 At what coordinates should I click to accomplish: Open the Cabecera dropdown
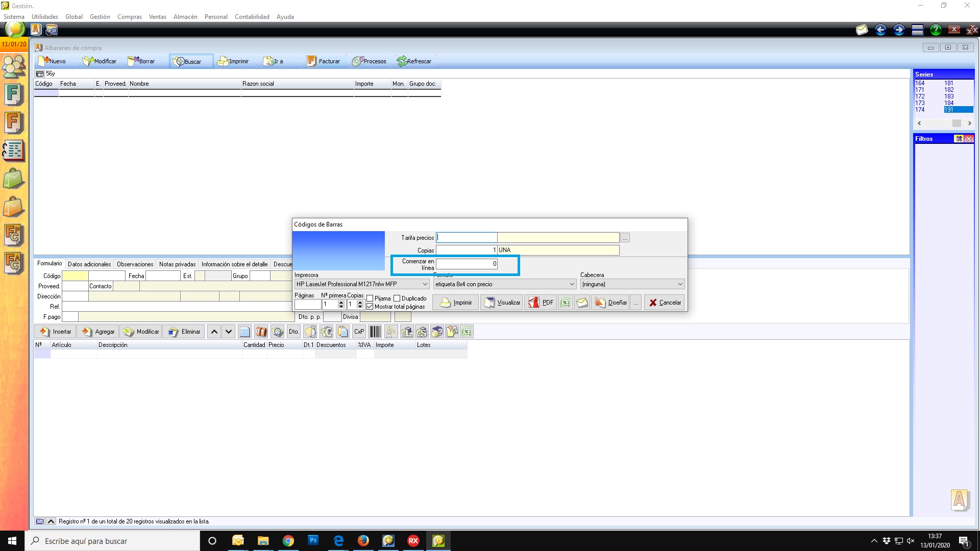pos(680,284)
